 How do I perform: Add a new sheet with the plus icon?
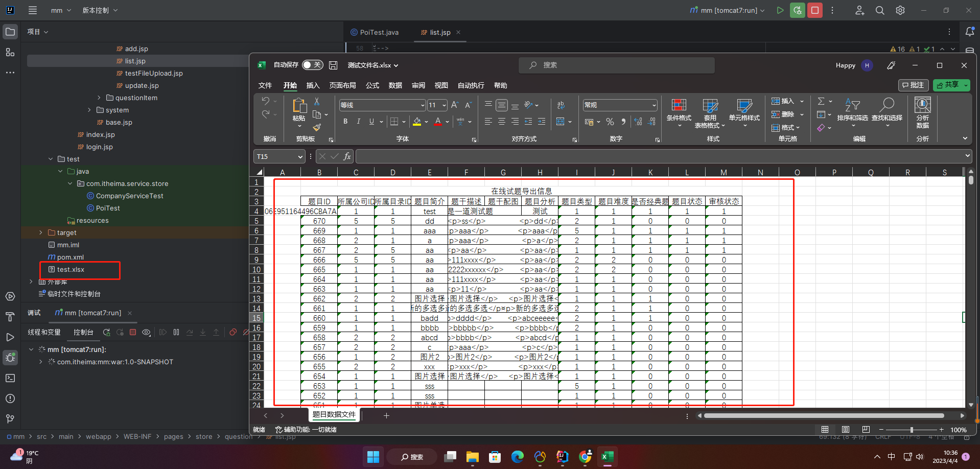pyautogui.click(x=386, y=416)
